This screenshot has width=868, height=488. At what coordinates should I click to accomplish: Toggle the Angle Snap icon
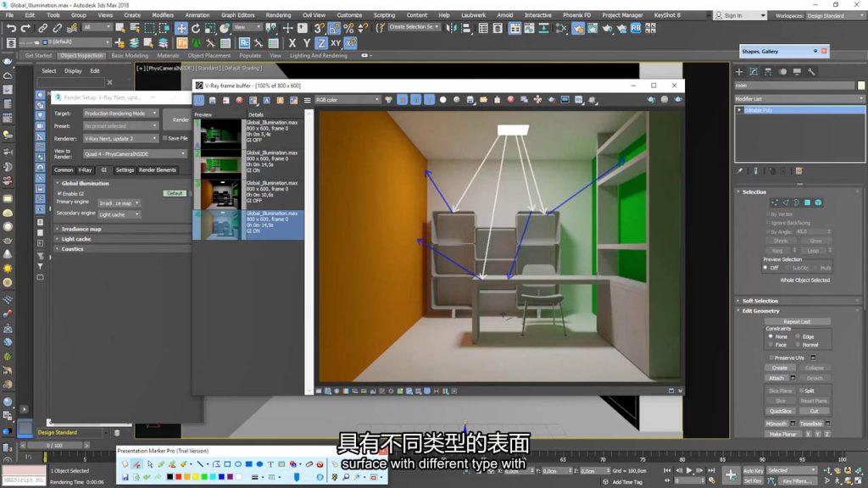pos(334,28)
